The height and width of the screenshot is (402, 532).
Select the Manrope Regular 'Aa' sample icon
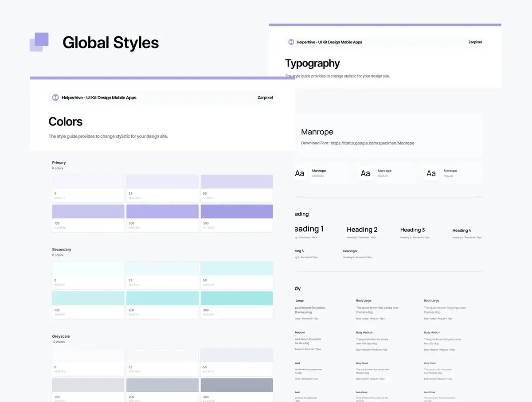click(431, 173)
